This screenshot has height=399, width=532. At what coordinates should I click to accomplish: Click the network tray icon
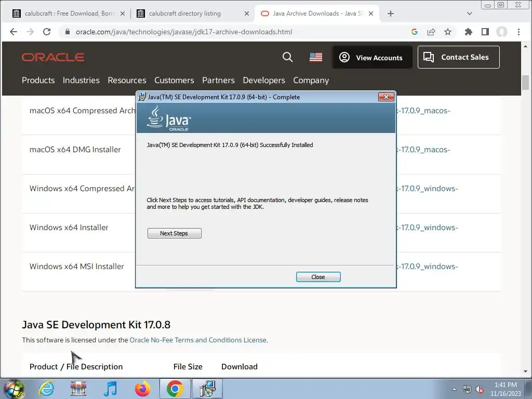(x=467, y=390)
